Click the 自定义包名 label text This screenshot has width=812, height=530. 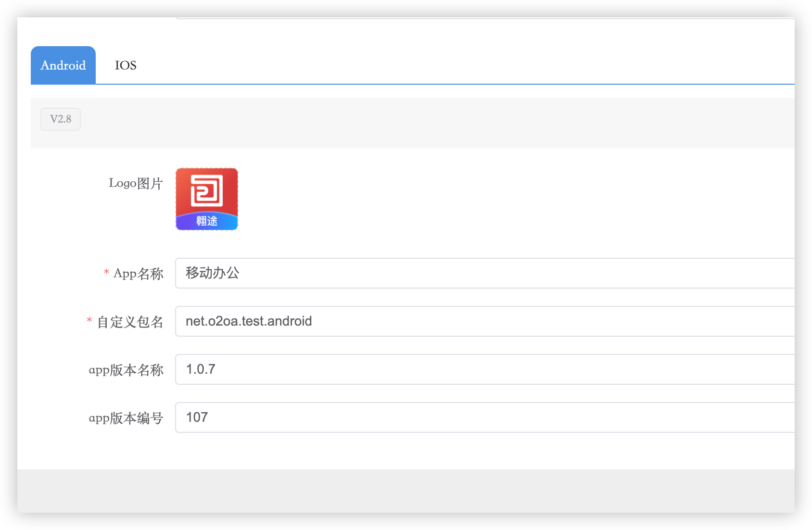130,322
